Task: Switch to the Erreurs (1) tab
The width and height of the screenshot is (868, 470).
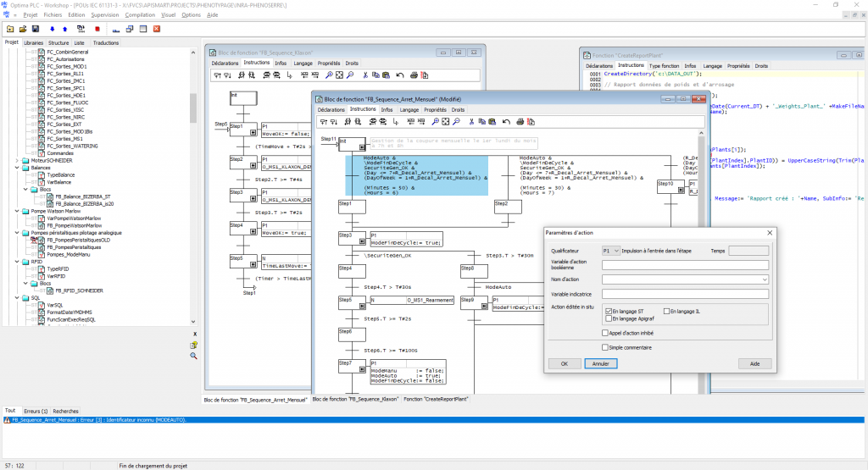Action: tap(36, 412)
